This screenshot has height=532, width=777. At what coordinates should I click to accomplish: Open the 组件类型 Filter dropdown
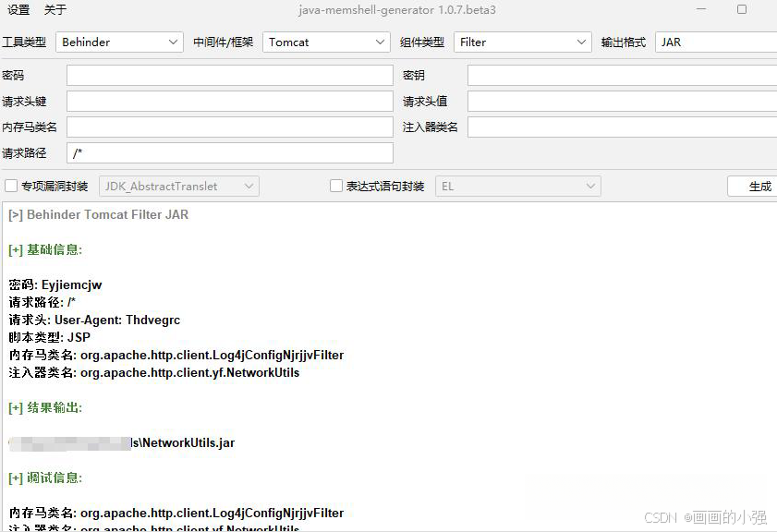[523, 42]
